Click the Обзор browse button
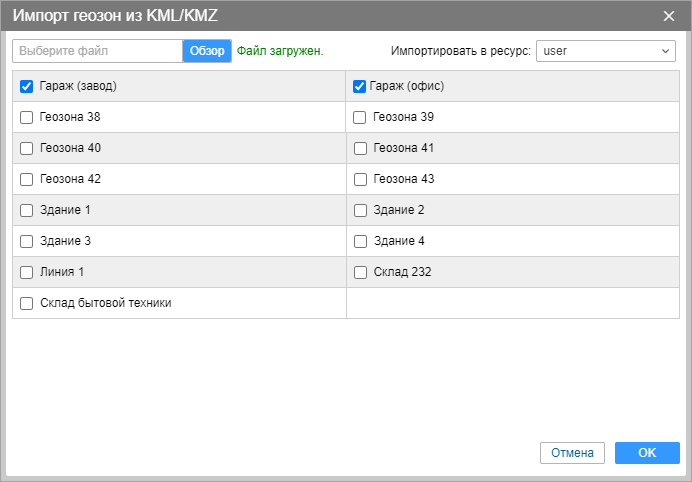 pos(207,50)
